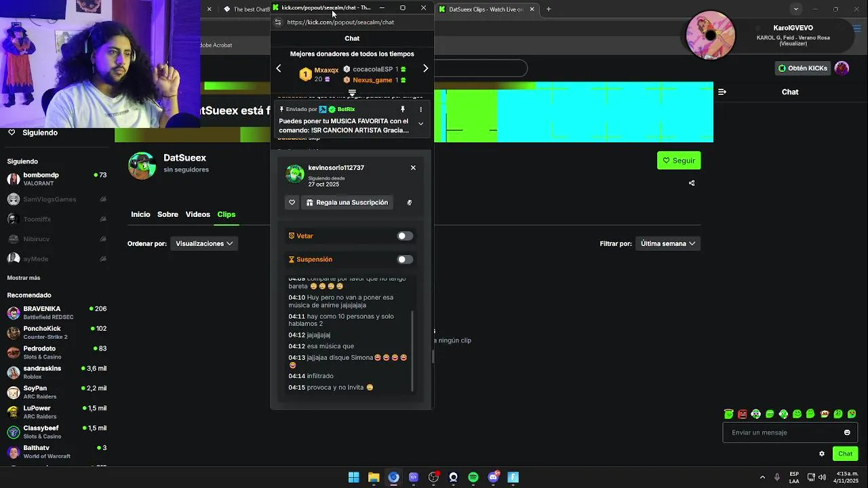Open Discord from taskbar
Image resolution: width=868 pixels, height=488 pixels.
(x=493, y=477)
